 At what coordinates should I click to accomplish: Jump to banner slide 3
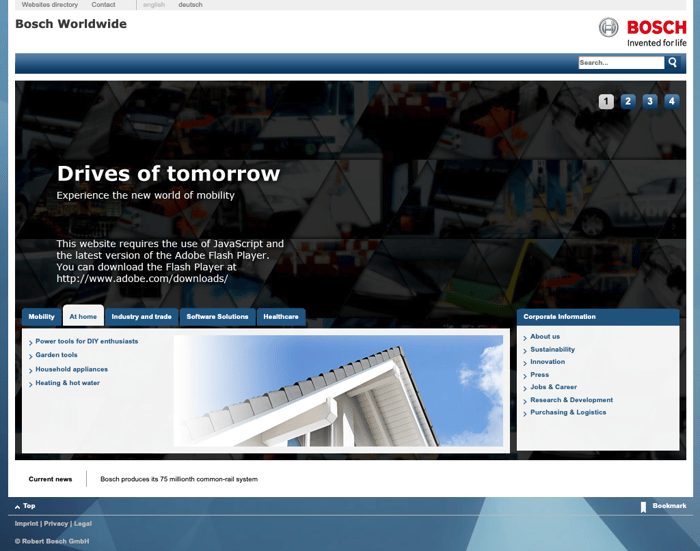coord(650,101)
